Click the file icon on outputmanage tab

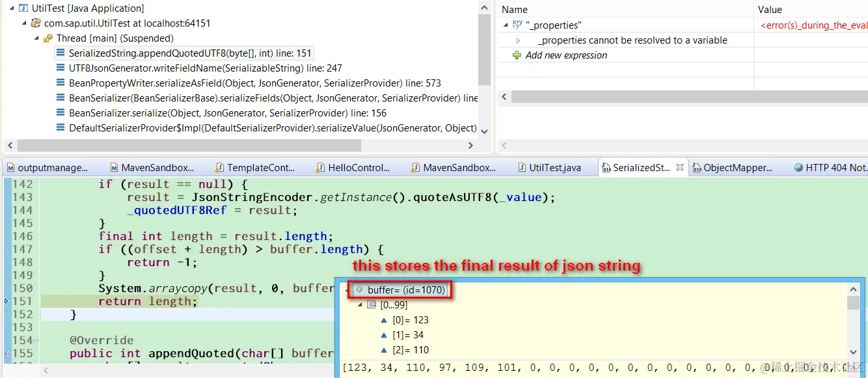(x=11, y=168)
